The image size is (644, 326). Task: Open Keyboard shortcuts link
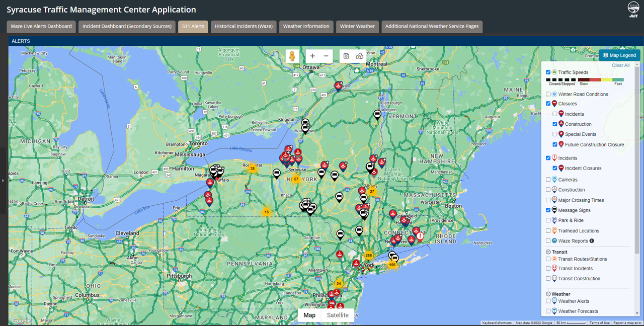coord(497,323)
